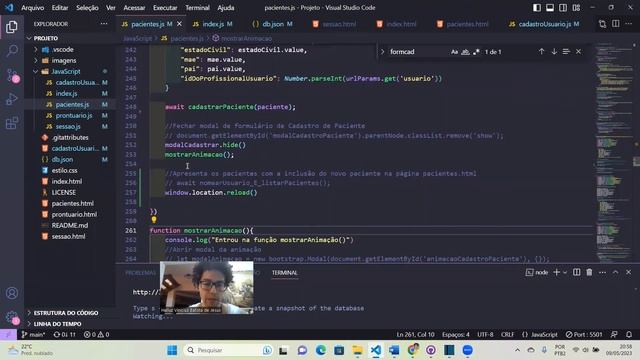This screenshot has height=360, width=640.
Task: Open Run and Debug view
Action: [12, 99]
